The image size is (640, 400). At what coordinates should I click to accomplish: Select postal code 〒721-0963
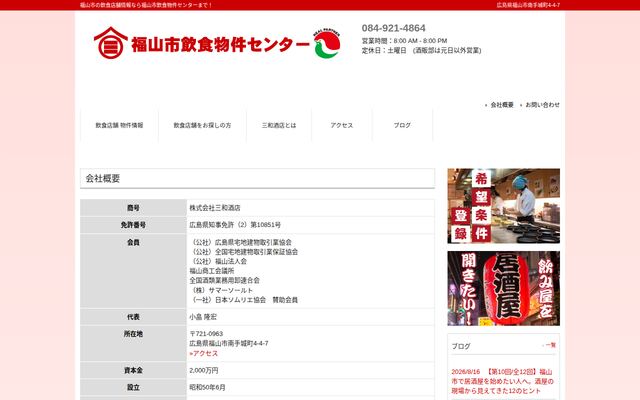(206, 334)
